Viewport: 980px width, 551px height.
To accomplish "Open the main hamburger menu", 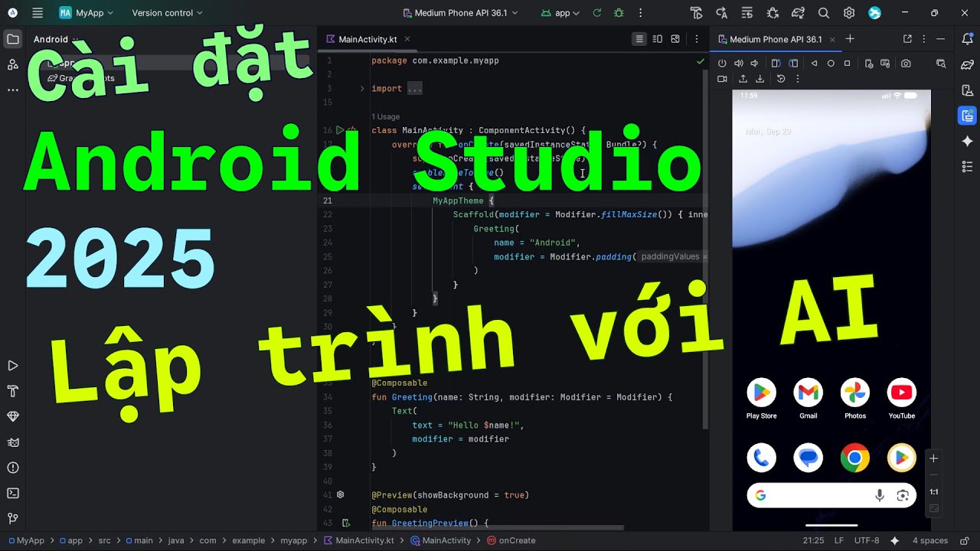I will (x=38, y=13).
